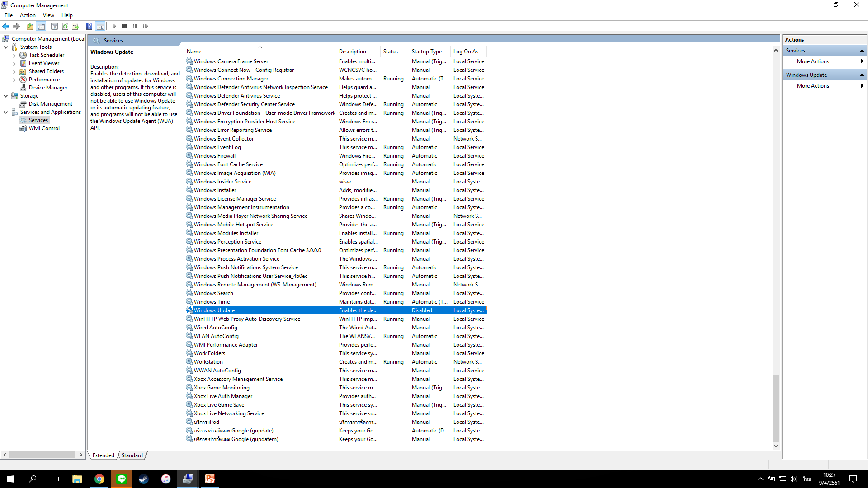Select the Windows Firewall service row
The width and height of the screenshot is (868, 488).
pos(335,156)
